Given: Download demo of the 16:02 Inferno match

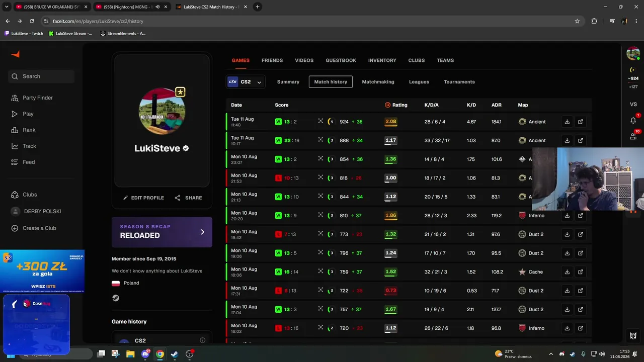Looking at the screenshot, I should tap(567, 328).
